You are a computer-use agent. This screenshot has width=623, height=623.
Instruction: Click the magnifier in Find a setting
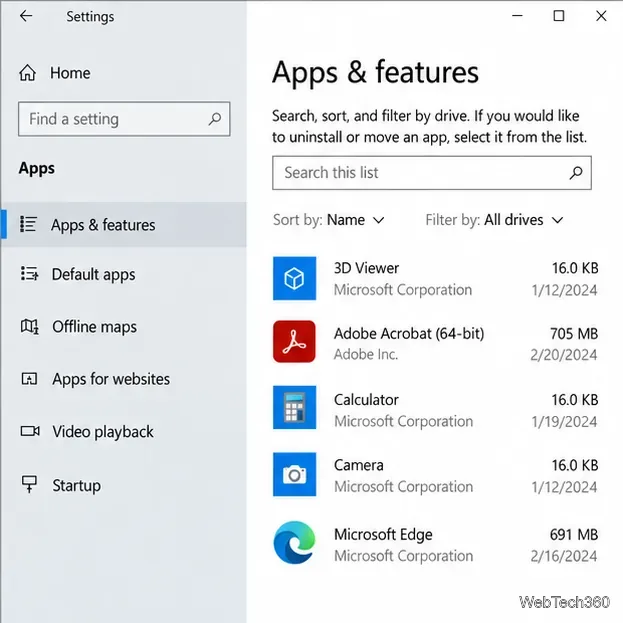tap(215, 119)
